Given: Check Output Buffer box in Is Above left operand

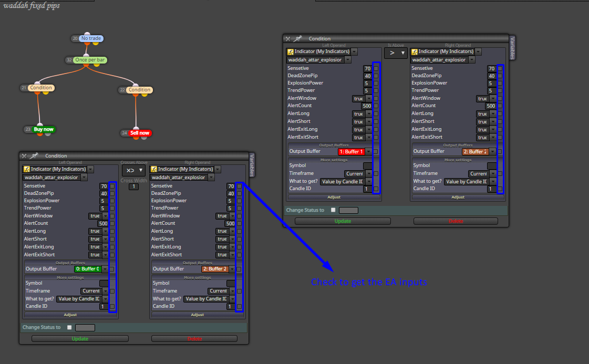Looking at the screenshot, I should tap(376, 152).
